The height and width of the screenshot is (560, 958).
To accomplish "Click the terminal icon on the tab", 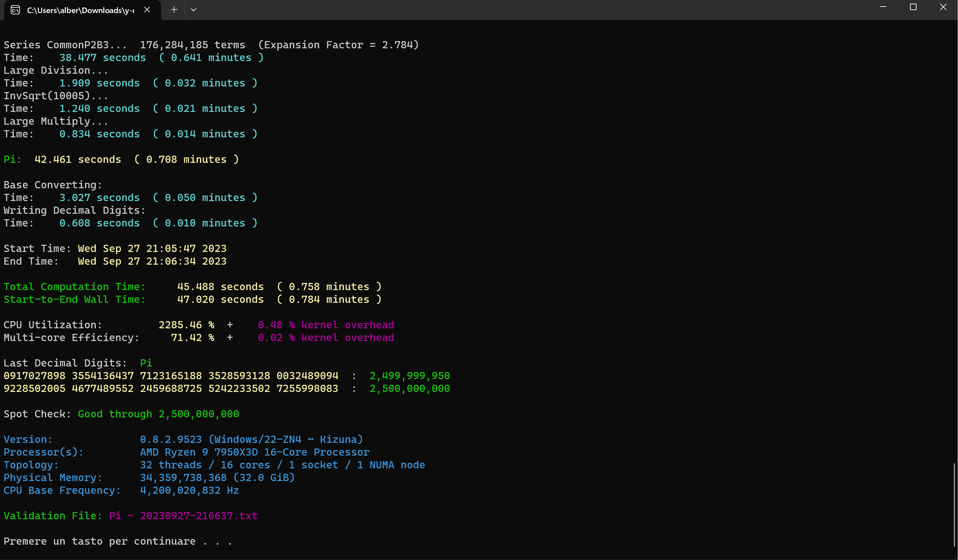I will (15, 10).
